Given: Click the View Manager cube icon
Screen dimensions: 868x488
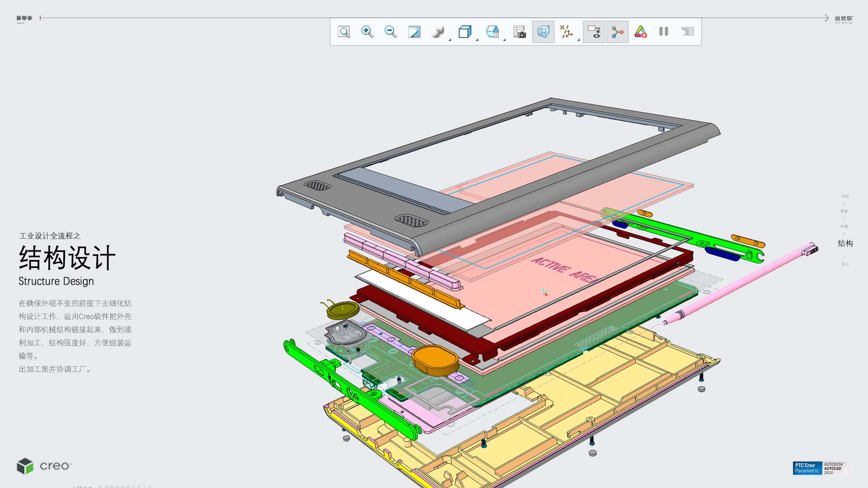Looking at the screenshot, I should [x=492, y=32].
